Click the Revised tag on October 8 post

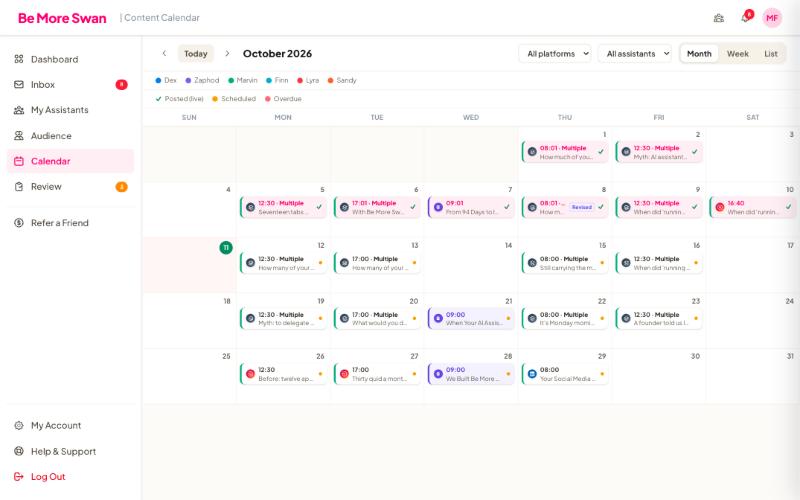[x=582, y=207]
